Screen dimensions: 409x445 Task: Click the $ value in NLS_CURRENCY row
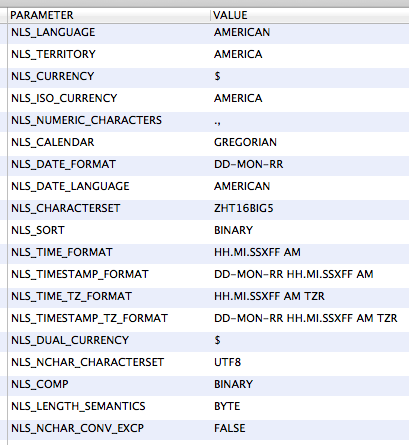[310, 76]
